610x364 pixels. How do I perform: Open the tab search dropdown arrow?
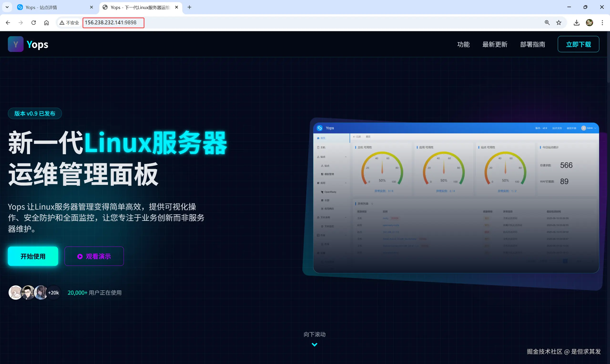point(7,7)
